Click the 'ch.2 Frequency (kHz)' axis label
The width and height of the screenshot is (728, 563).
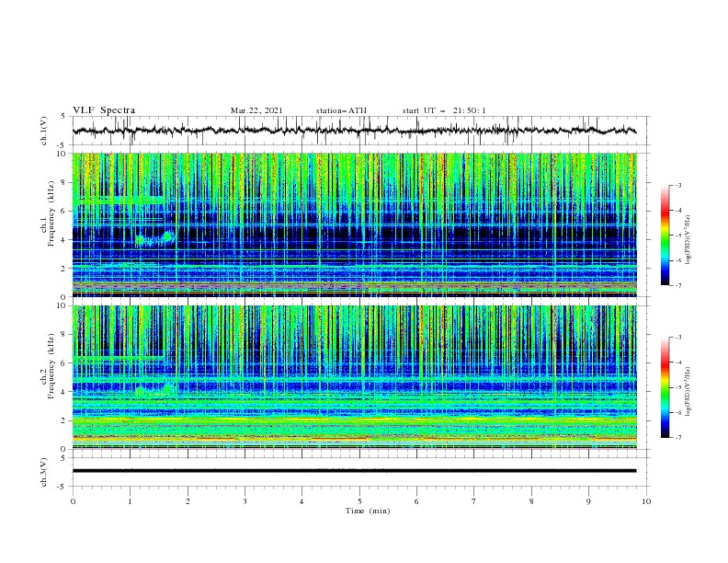click(48, 366)
